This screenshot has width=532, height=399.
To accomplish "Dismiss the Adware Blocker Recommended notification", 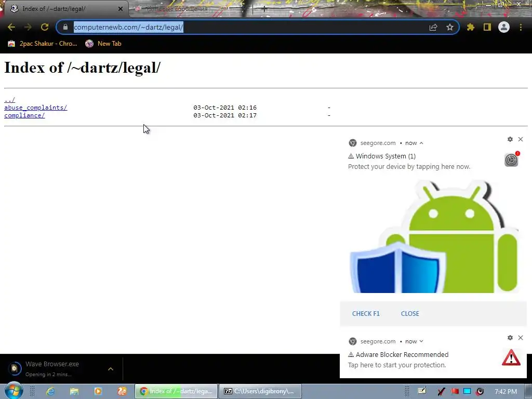I will (521, 338).
